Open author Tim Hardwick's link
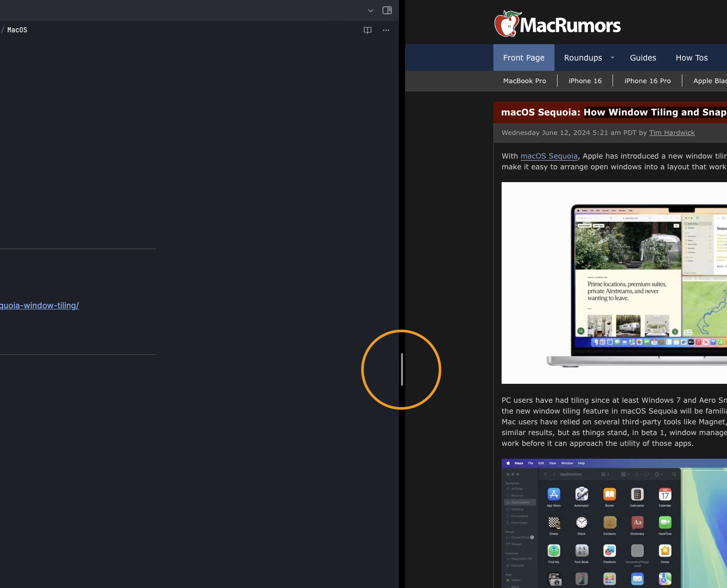 [672, 133]
